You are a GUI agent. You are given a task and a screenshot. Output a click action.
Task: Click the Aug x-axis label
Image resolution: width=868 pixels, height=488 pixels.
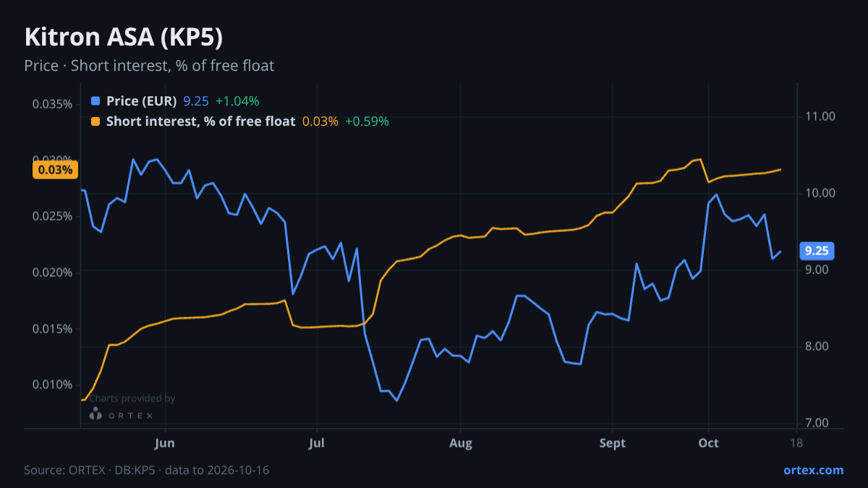pyautogui.click(x=461, y=442)
